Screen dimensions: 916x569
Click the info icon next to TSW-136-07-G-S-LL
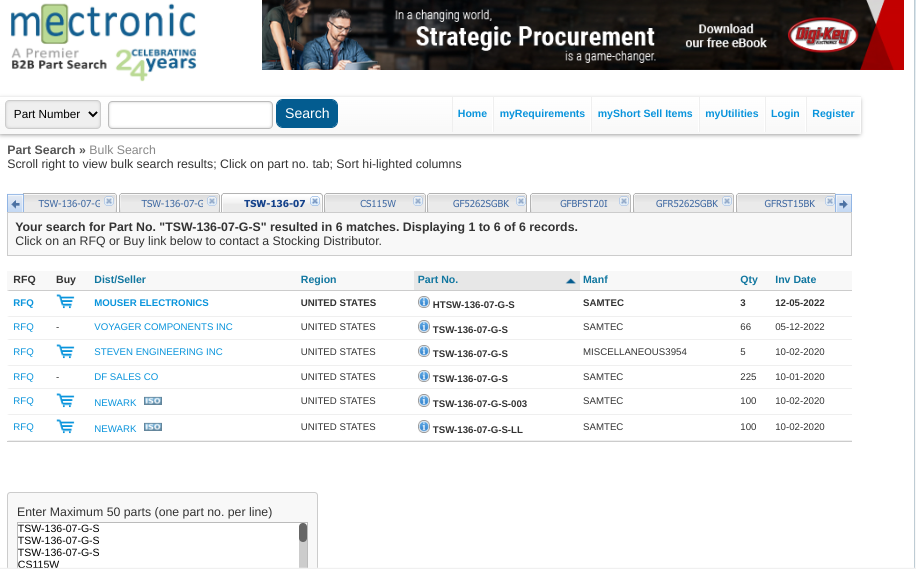pyautogui.click(x=424, y=427)
